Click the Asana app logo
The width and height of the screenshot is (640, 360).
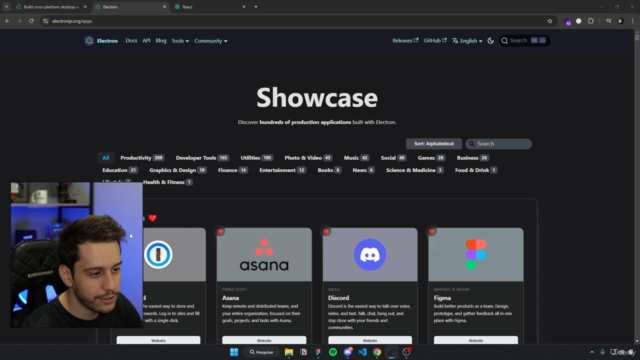click(x=264, y=256)
